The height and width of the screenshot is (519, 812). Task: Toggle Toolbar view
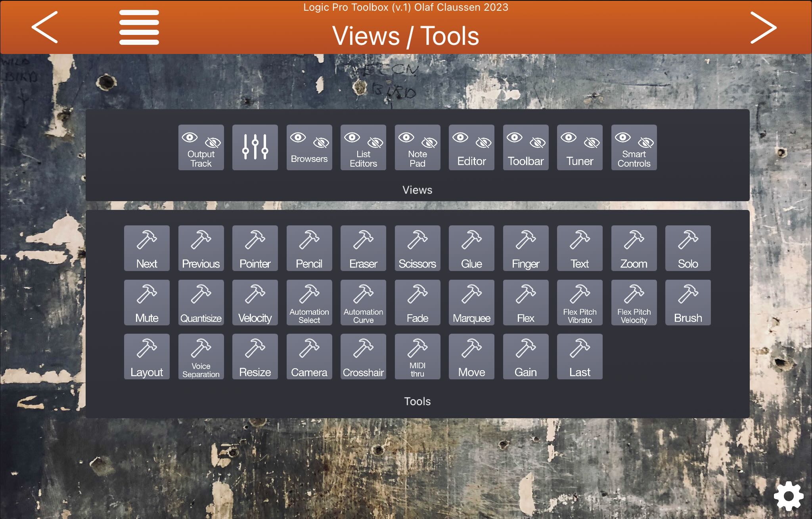[x=526, y=148]
